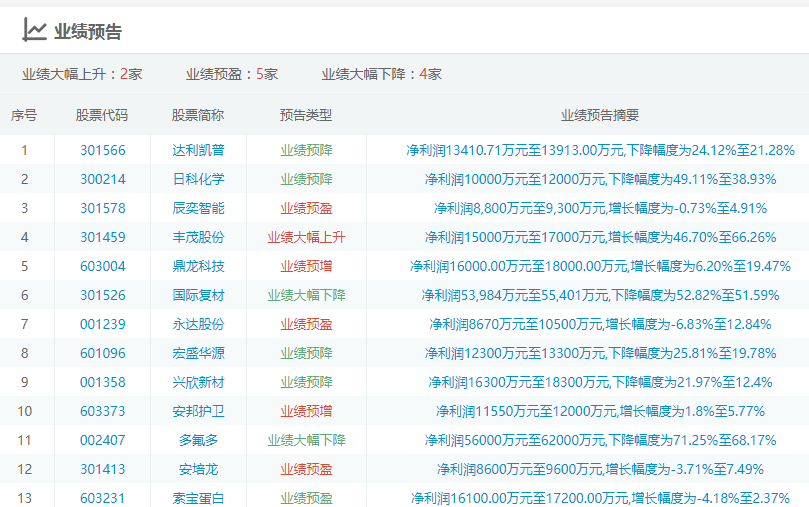This screenshot has width=809, height=507.
Task: Open stock code 301566 link
Action: pyautogui.click(x=103, y=150)
